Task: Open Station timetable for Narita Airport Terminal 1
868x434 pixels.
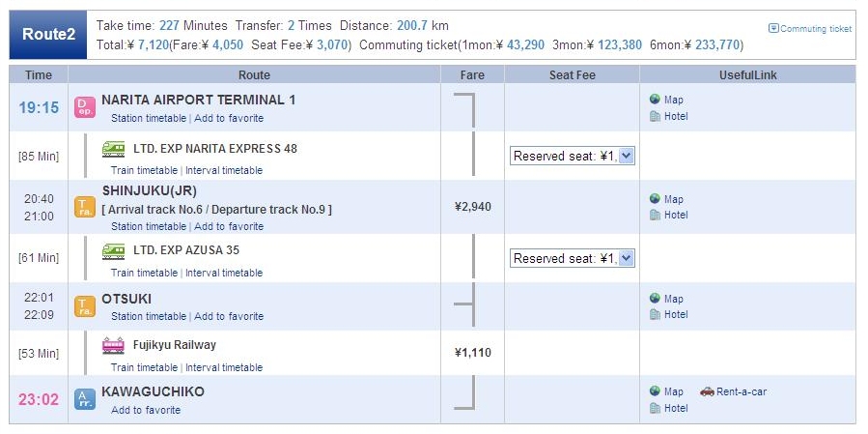Action: tap(149, 118)
